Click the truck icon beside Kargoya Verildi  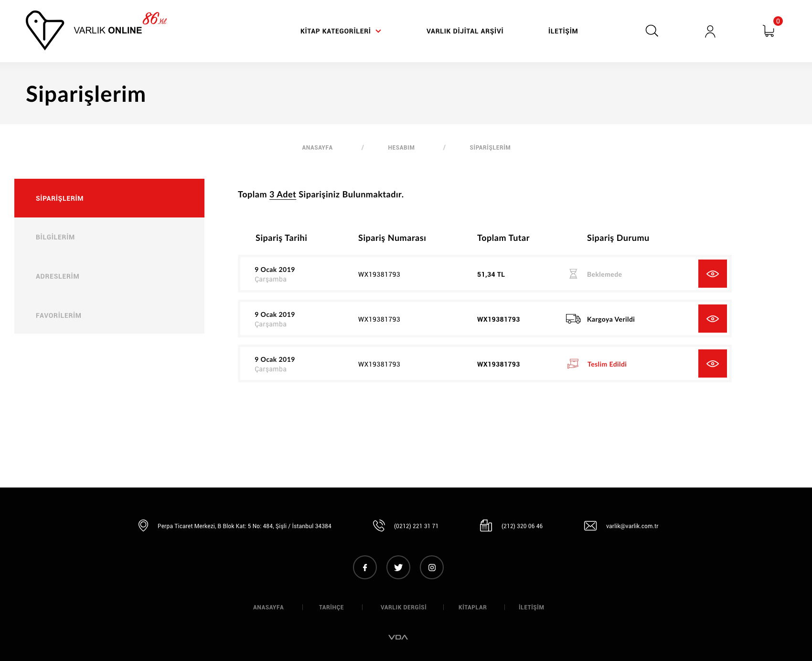573,319
